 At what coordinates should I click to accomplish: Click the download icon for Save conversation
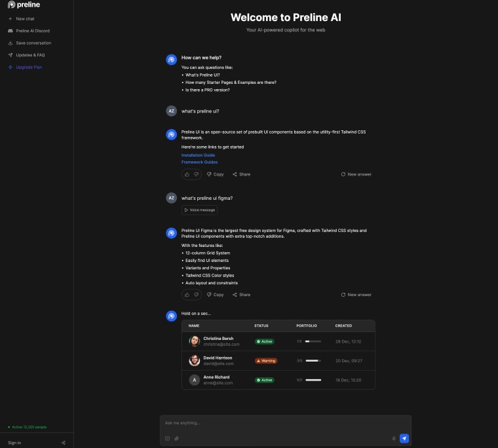(x=10, y=43)
